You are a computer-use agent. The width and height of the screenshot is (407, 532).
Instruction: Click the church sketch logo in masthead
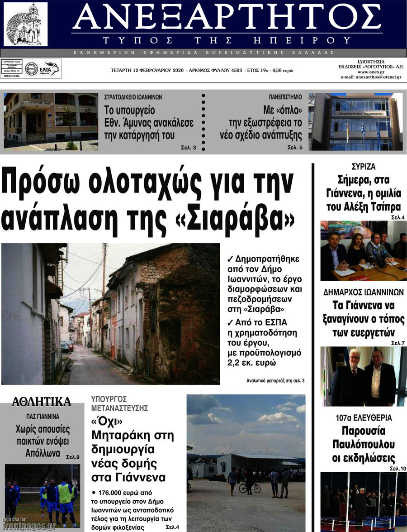25,24
